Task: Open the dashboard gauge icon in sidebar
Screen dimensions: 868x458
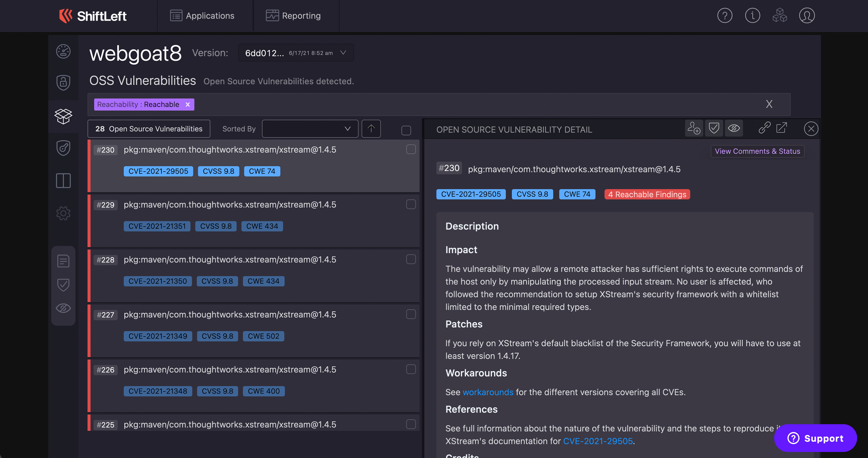Action: tap(63, 52)
